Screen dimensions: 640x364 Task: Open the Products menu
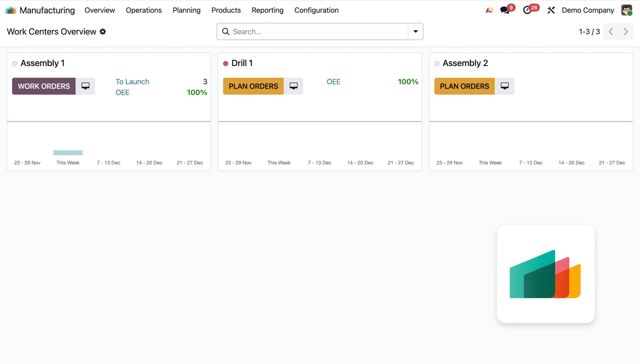click(x=226, y=10)
